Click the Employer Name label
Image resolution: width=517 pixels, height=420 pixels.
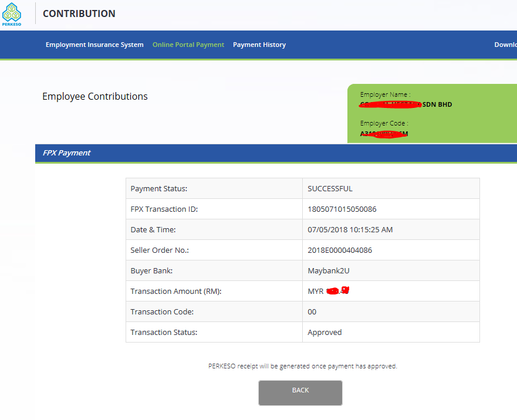click(x=385, y=94)
